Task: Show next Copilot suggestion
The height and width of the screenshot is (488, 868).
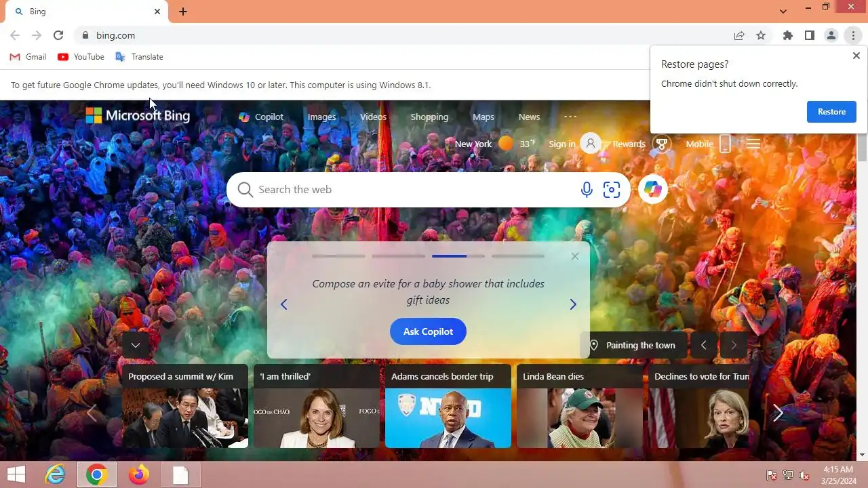Action: coord(573,304)
